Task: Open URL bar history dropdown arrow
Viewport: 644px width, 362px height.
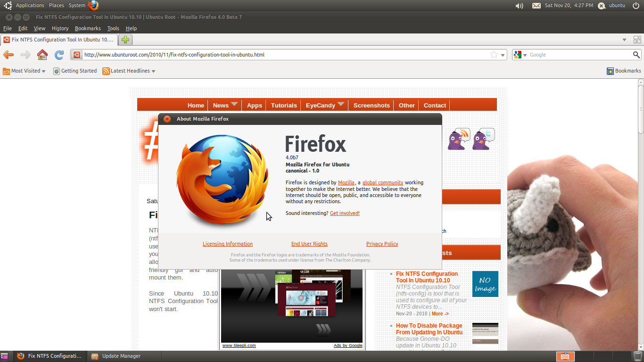Action: point(503,55)
